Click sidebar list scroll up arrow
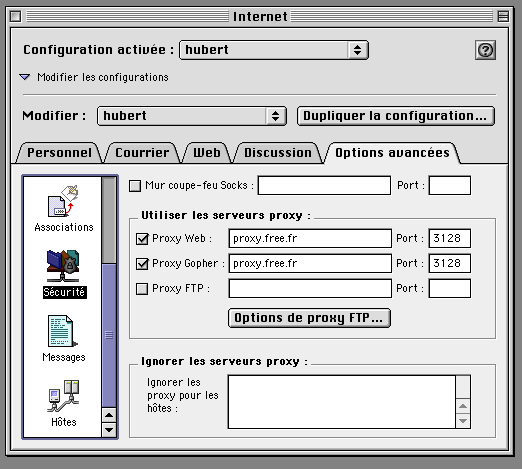This screenshot has width=522, height=469. click(109, 415)
